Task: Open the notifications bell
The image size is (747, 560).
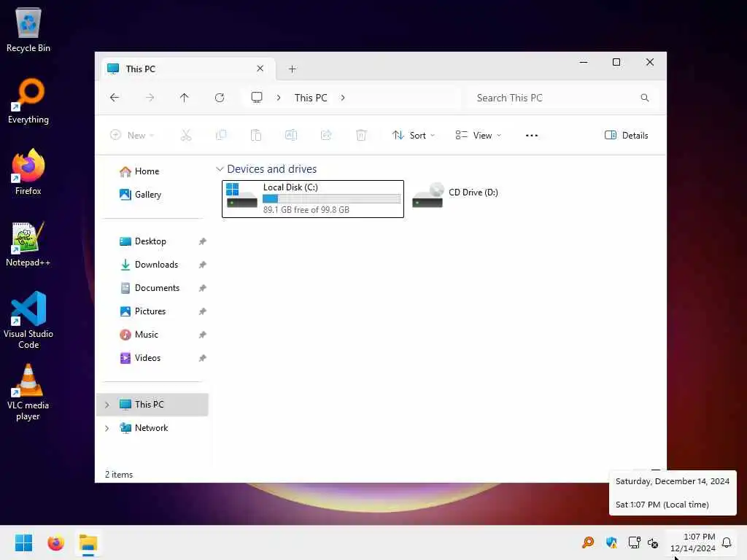Action: tap(727, 542)
